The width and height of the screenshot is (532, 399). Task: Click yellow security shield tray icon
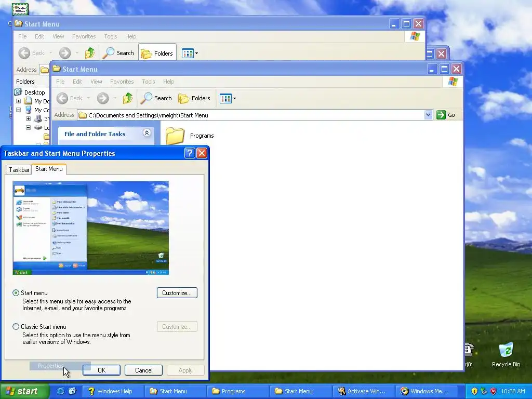click(474, 391)
